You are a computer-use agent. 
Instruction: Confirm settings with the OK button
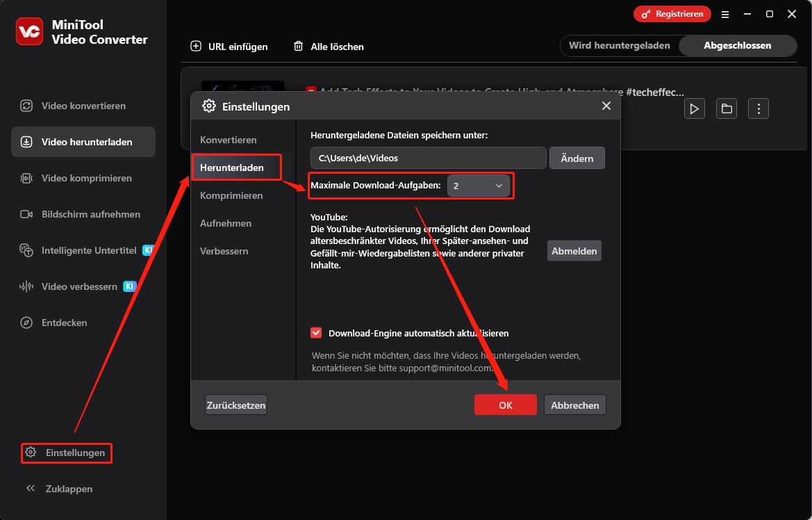(506, 405)
